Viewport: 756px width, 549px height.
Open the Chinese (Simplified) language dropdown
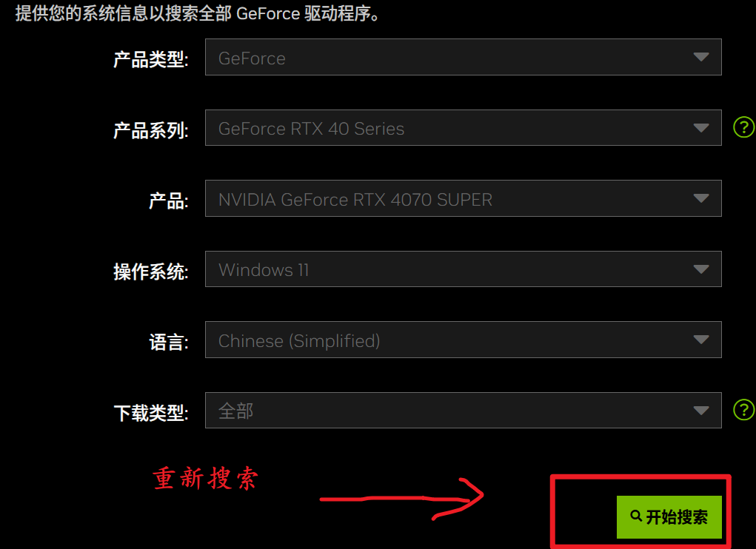tap(464, 340)
